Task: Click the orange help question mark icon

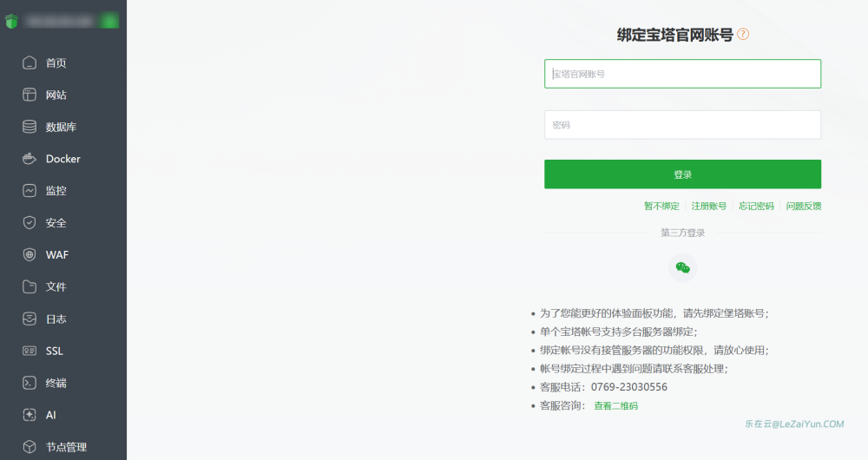Action: click(743, 35)
